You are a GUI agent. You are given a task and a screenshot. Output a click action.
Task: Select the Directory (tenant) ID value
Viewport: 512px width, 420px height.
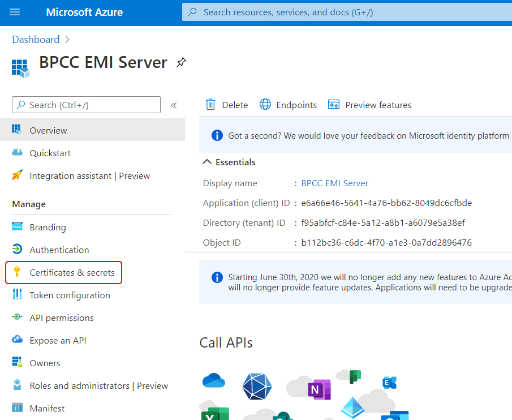[x=383, y=223]
